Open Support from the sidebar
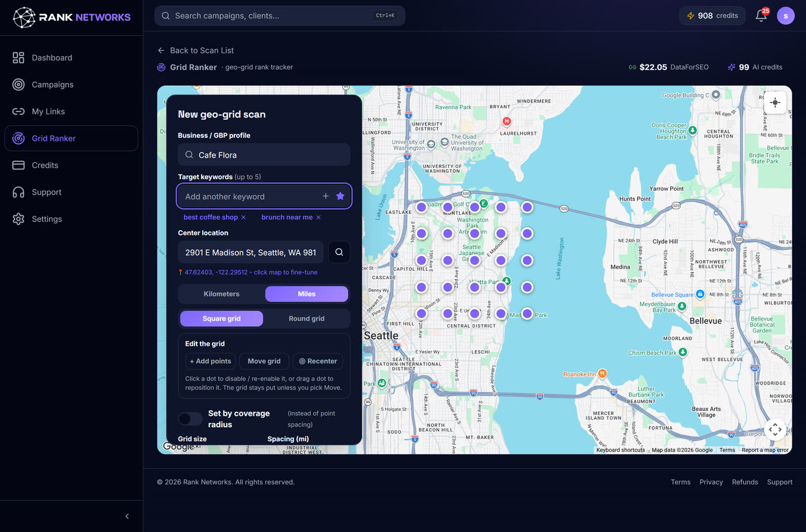Image resolution: width=806 pixels, height=532 pixels. coord(71,192)
